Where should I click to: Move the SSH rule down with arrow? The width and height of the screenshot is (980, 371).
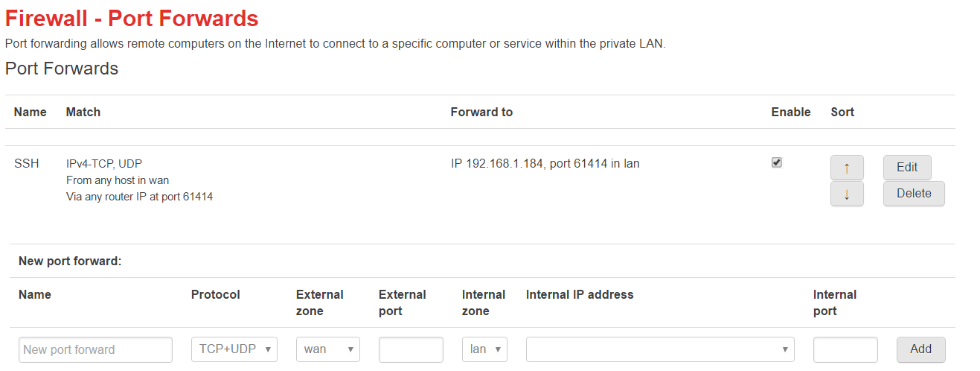[847, 194]
